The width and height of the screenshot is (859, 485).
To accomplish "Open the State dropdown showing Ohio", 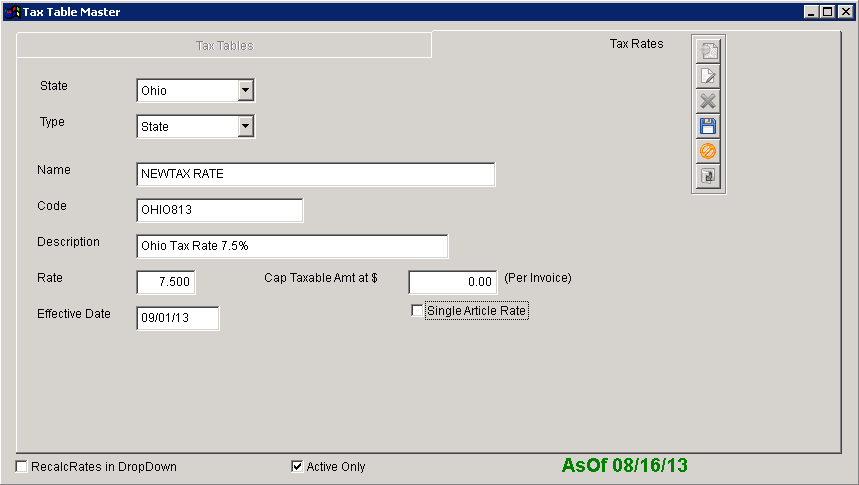I will click(245, 91).
